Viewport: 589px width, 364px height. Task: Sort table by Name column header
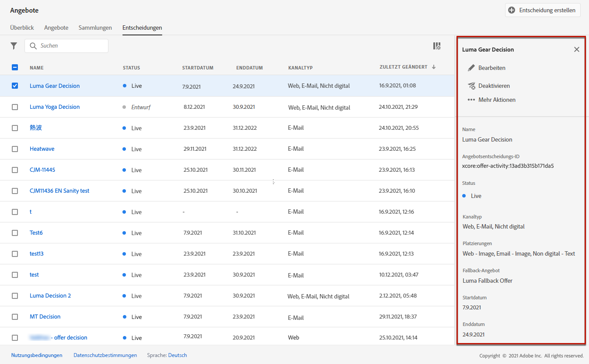(37, 68)
